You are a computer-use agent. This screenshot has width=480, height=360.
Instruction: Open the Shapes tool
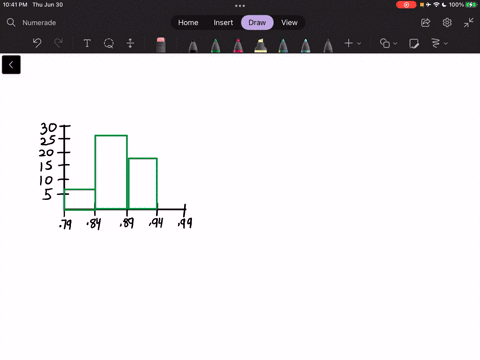tap(385, 43)
